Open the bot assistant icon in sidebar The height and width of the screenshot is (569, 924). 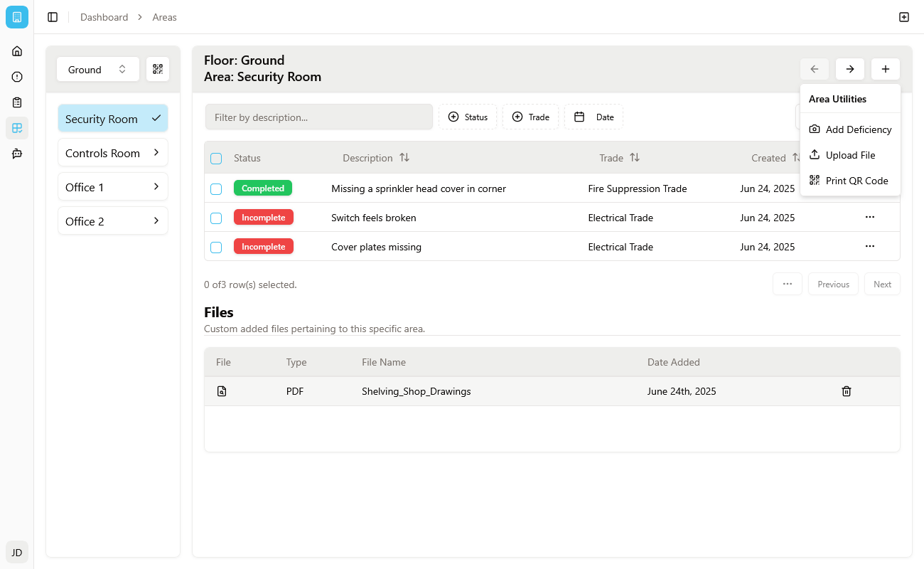tap(17, 154)
